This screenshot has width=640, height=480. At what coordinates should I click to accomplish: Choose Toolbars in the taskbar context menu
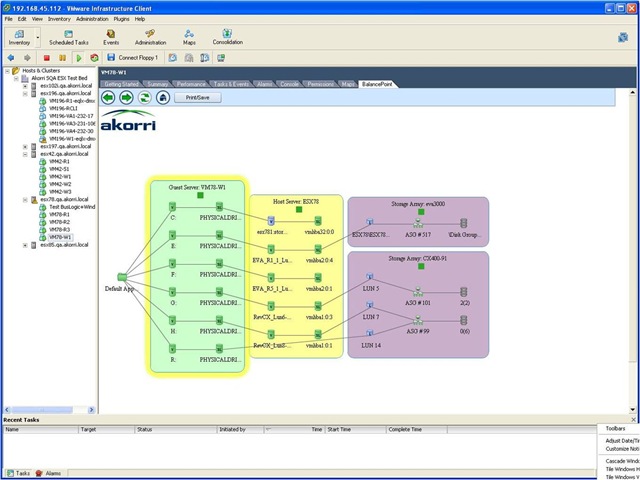pyautogui.click(x=615, y=429)
